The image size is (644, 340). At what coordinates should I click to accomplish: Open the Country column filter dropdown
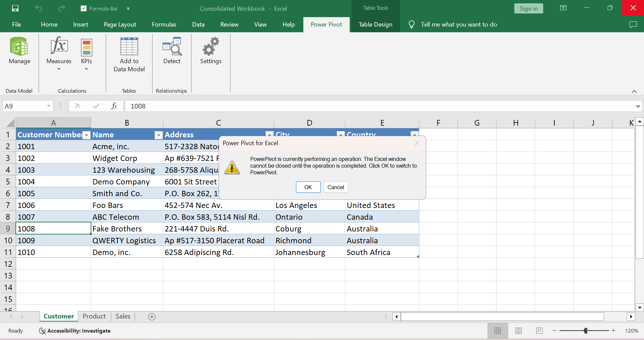[x=415, y=134]
